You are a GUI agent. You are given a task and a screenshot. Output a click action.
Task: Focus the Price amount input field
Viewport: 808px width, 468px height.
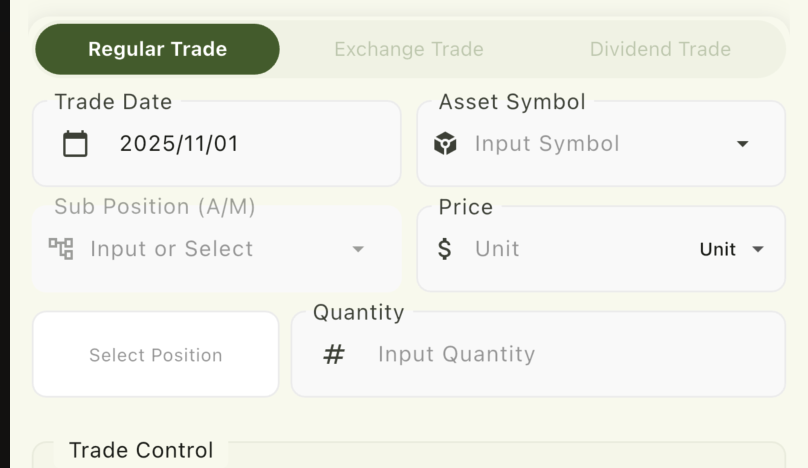[570, 249]
